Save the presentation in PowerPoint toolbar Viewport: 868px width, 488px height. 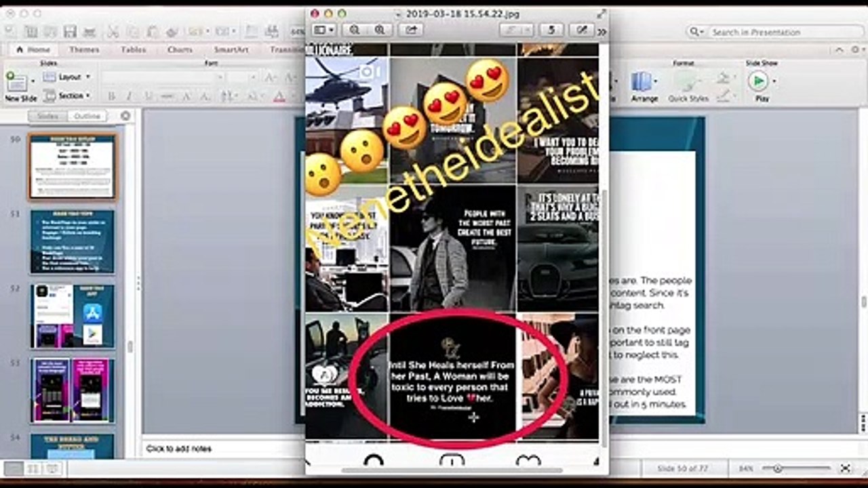click(70, 32)
